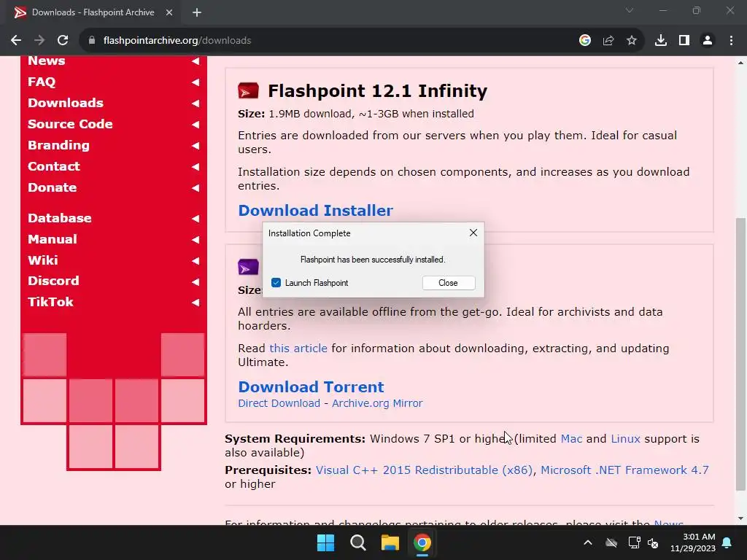The height and width of the screenshot is (560, 747).
Task: Open Database in the sidebar
Action: (60, 217)
